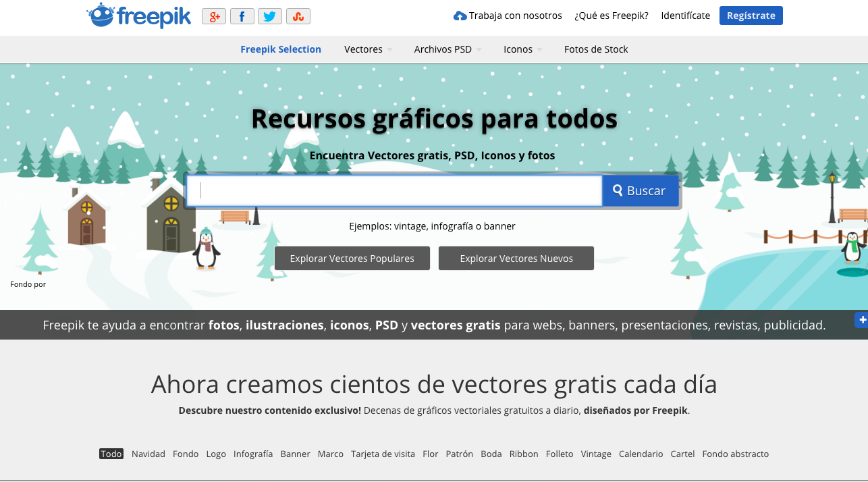Select the Folleto category filter
This screenshot has height=482, width=868.
560,454
